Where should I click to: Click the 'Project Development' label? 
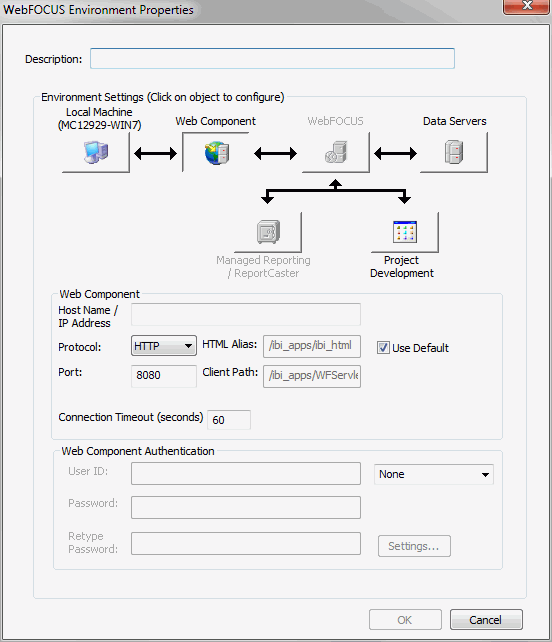tap(402, 267)
